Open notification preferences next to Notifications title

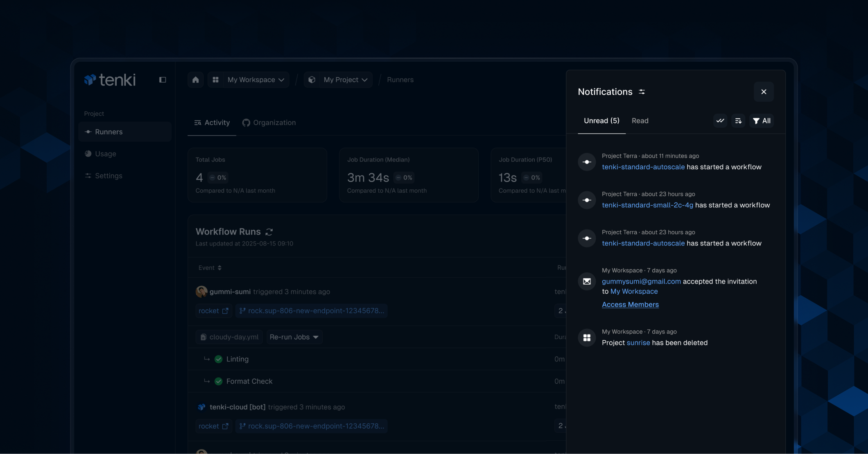(x=642, y=92)
